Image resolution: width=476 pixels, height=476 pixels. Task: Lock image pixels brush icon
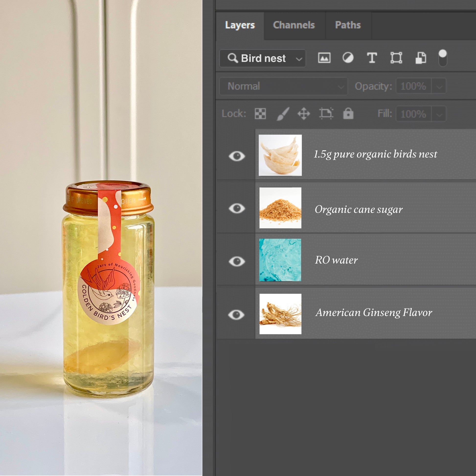pos(283,114)
